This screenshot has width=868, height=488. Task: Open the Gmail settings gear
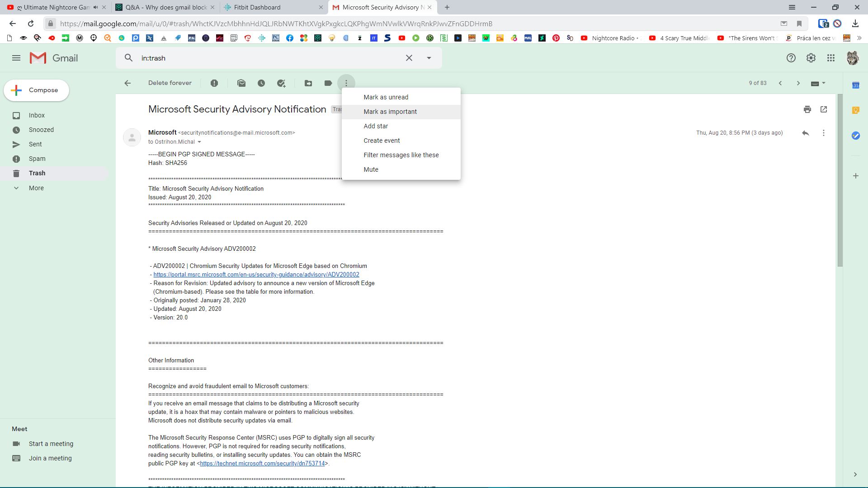pyautogui.click(x=811, y=58)
